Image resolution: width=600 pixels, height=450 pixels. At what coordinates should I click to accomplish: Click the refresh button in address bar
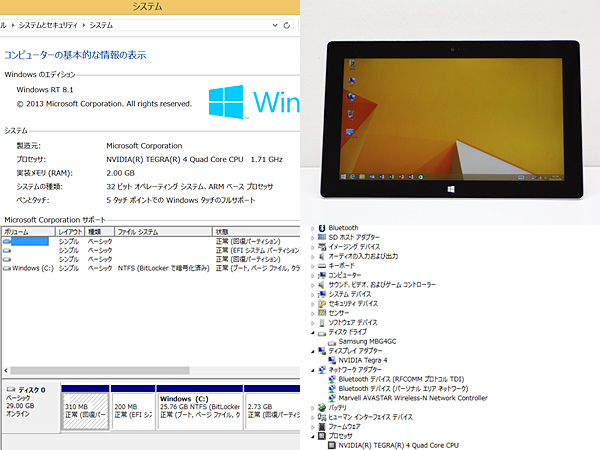(287, 26)
